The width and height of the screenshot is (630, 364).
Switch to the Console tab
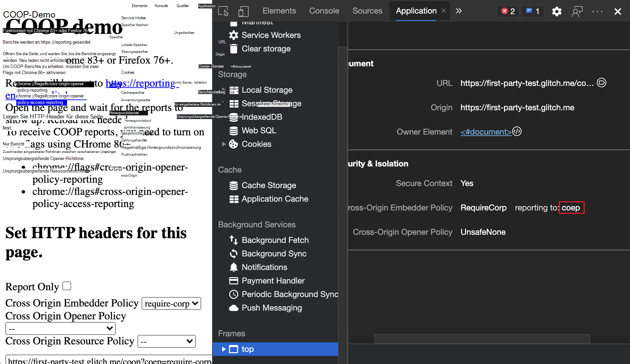click(x=324, y=11)
